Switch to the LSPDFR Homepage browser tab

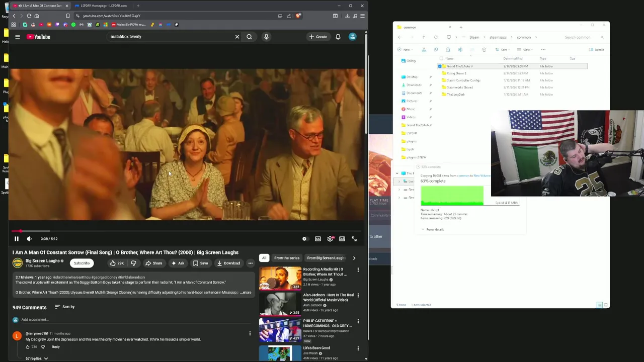104,6
